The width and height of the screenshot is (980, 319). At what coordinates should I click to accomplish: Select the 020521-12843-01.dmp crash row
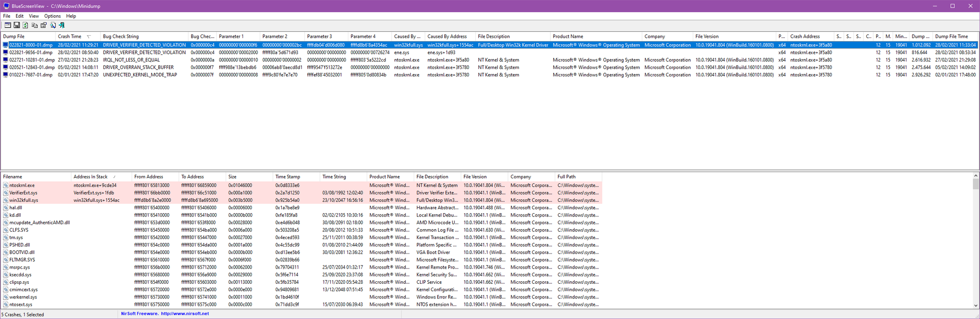(490, 68)
